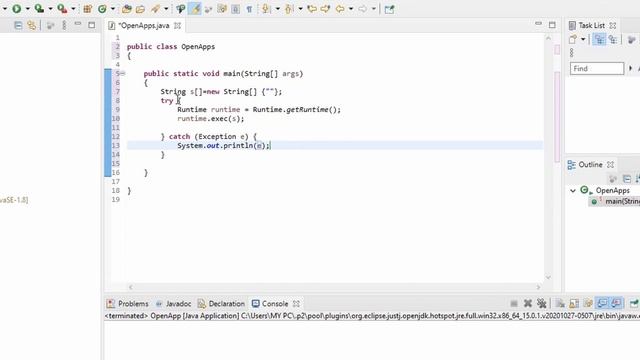Open the Back history dropdown arrow
Viewport: 640px width, 360px height.
(x=351, y=9)
